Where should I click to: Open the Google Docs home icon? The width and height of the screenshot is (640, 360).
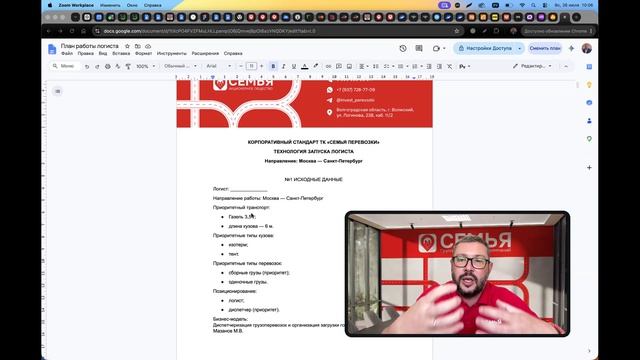pos(52,49)
